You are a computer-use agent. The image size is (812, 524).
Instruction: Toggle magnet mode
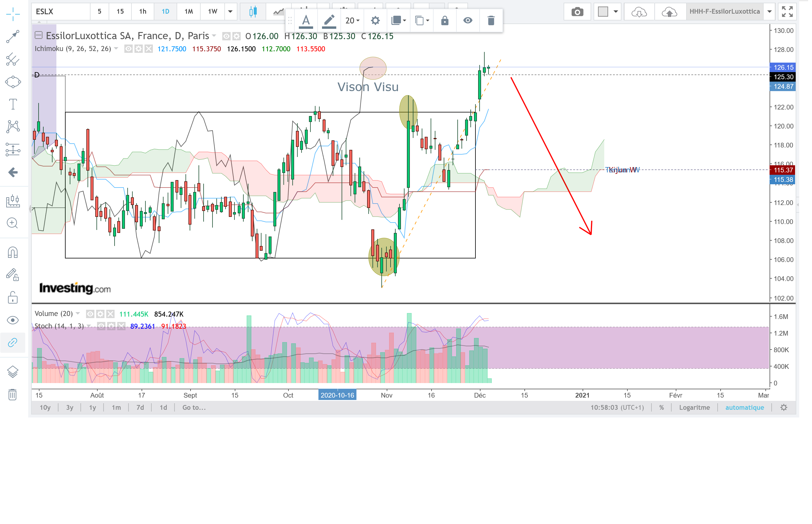[x=12, y=253]
